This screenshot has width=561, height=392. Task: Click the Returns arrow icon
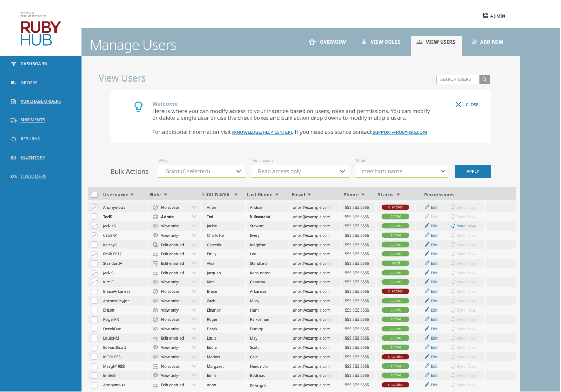click(x=13, y=139)
